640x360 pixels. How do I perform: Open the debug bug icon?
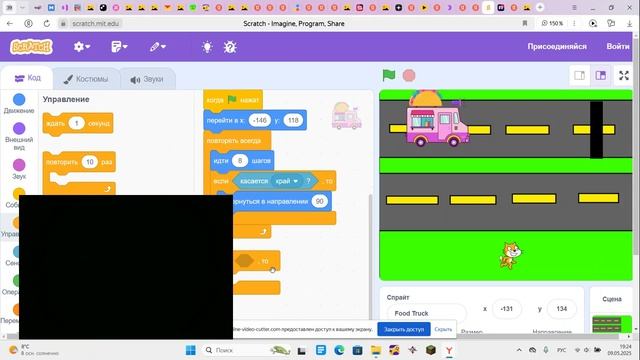tap(230, 47)
